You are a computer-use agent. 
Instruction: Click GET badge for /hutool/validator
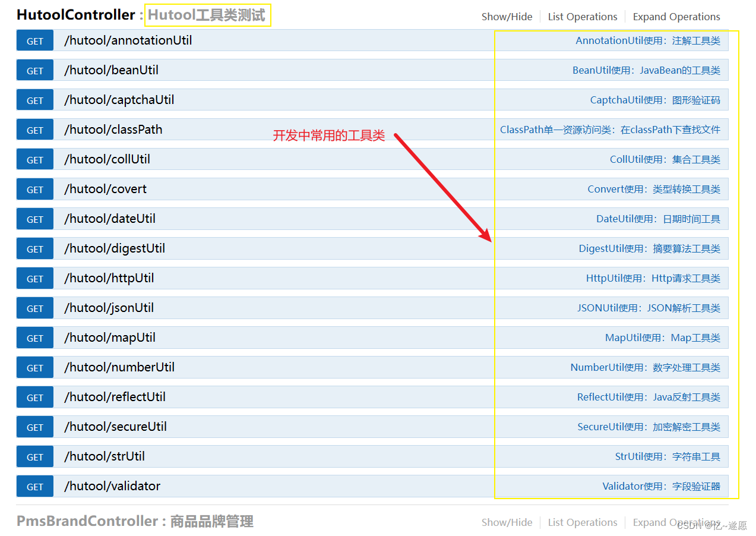pos(35,487)
